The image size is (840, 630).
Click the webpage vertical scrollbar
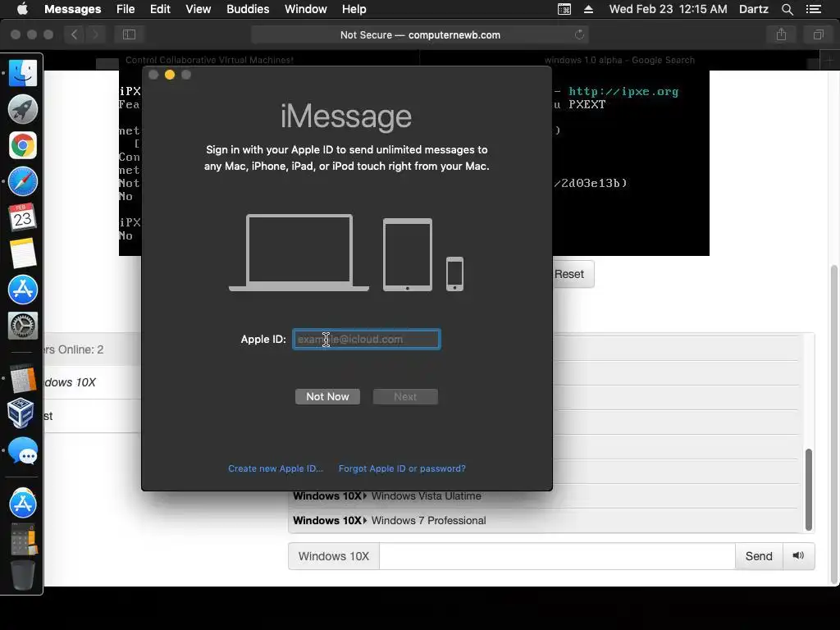coord(833,423)
